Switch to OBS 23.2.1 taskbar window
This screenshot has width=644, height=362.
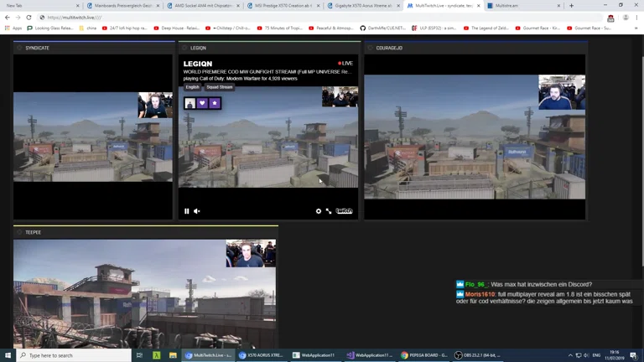tap(478, 355)
